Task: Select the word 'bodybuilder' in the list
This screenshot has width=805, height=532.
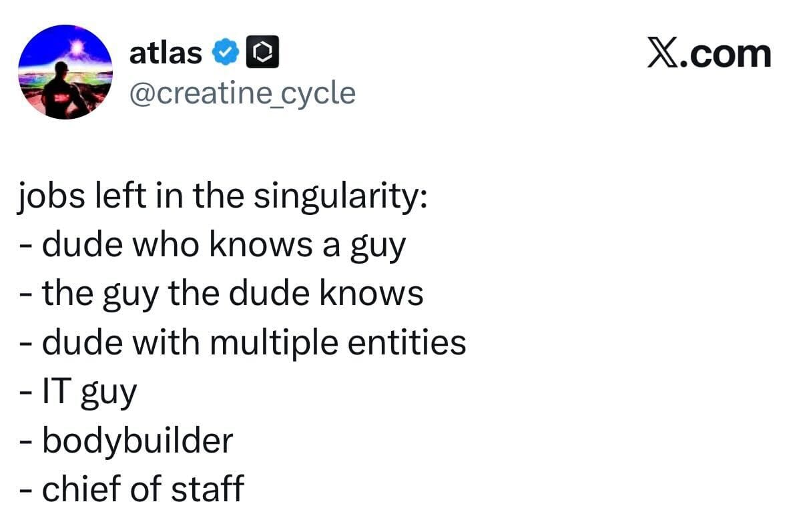Action: [x=138, y=441]
